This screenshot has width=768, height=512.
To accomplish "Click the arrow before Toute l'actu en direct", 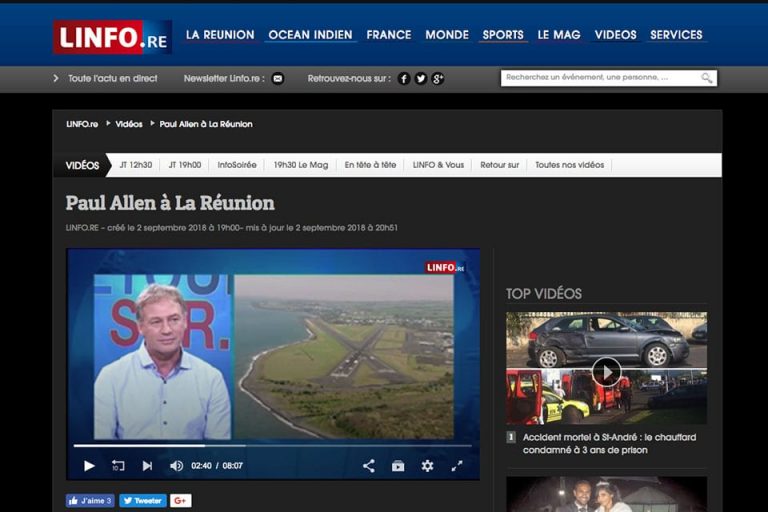I will (x=56, y=78).
